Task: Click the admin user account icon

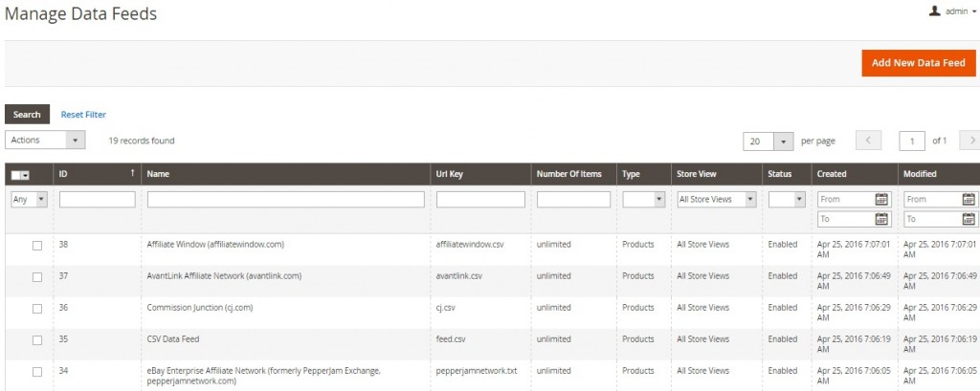Action: (934, 11)
